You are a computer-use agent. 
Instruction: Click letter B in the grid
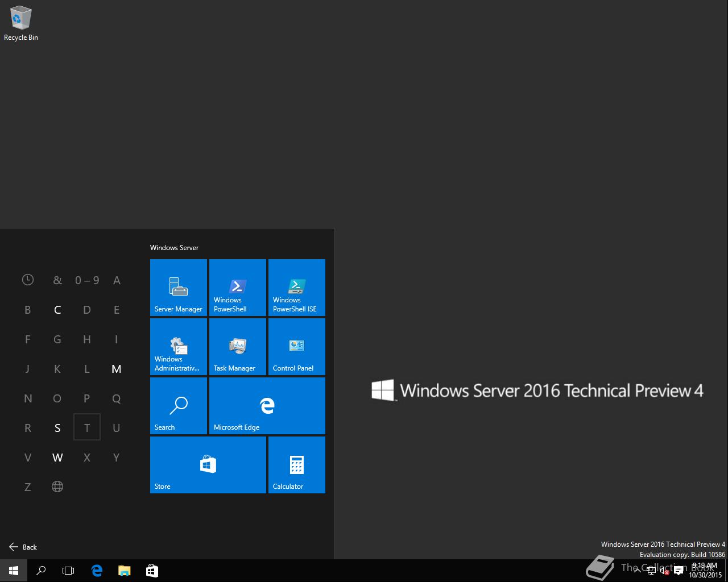28,310
